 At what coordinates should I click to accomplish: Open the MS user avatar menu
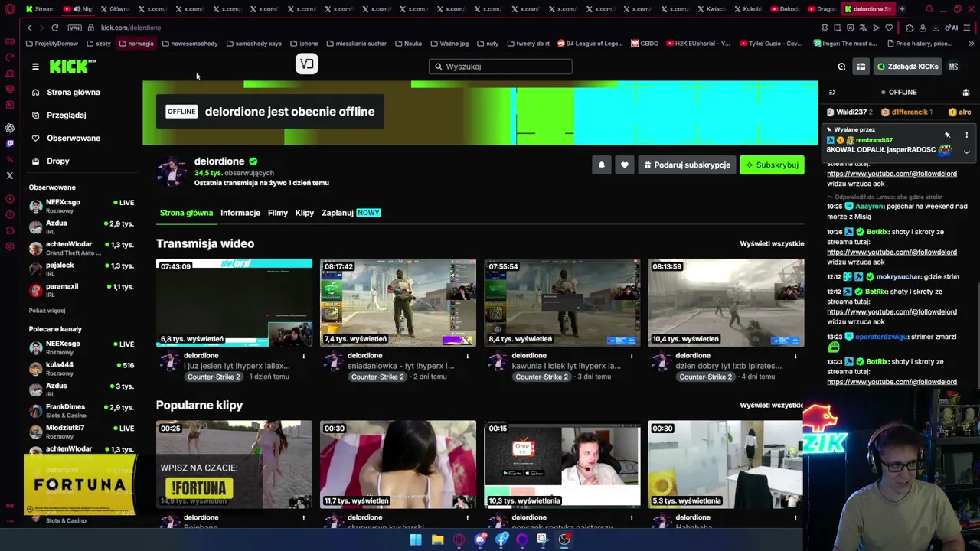point(953,67)
